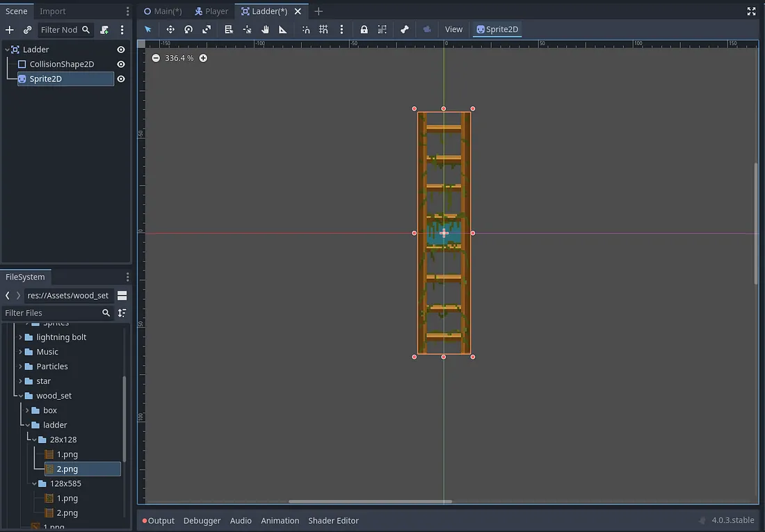Toggle distraction-free mode icon

click(x=751, y=11)
